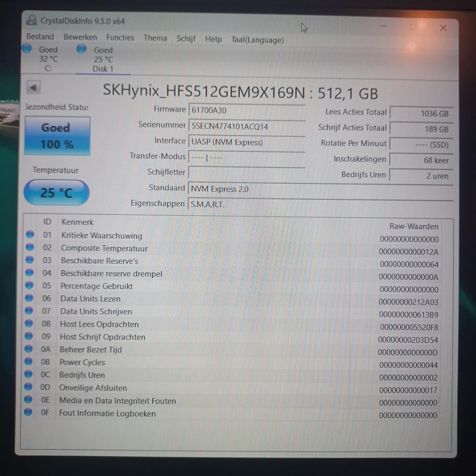This screenshot has height=476, width=476.
Task: Click raw value 0000000000012A
Action: click(x=409, y=252)
